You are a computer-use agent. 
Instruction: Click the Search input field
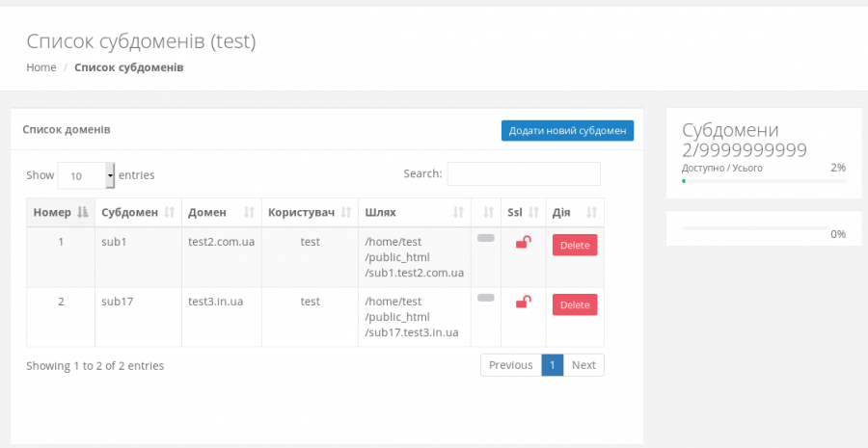click(524, 173)
